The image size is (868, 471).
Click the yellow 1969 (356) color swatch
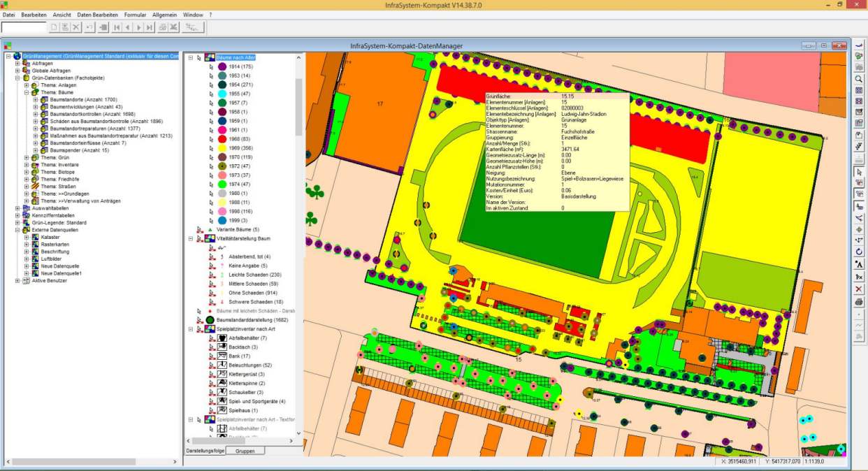click(x=222, y=148)
